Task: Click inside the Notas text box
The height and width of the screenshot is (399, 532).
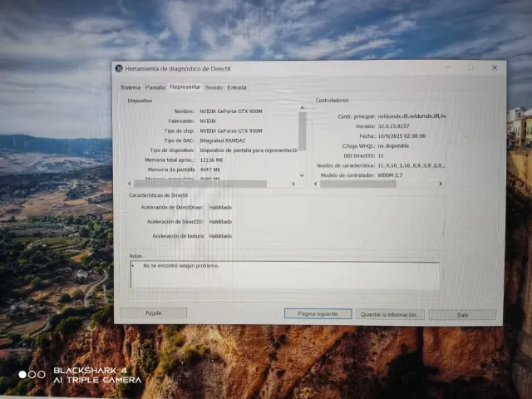Action: (x=283, y=276)
